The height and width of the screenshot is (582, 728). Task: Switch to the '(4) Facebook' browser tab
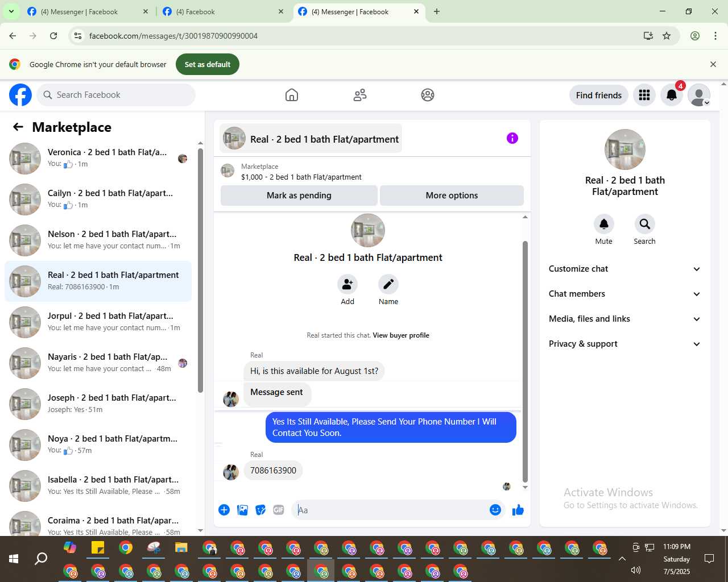224,11
